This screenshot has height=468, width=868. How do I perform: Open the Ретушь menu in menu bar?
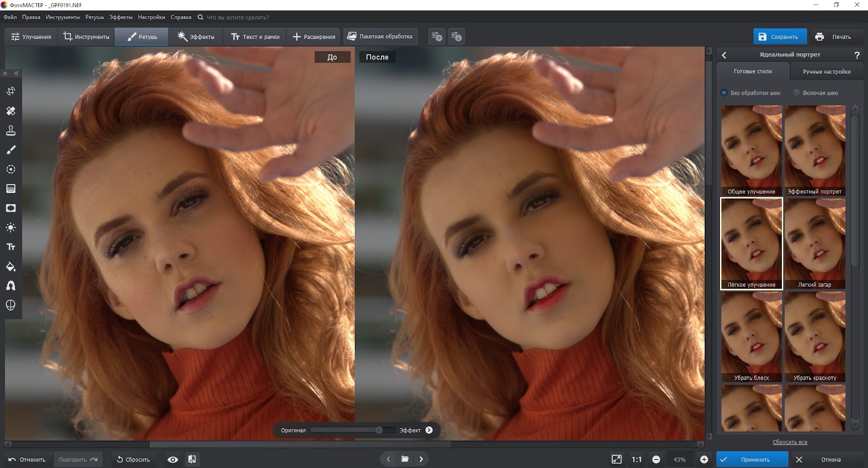(94, 17)
